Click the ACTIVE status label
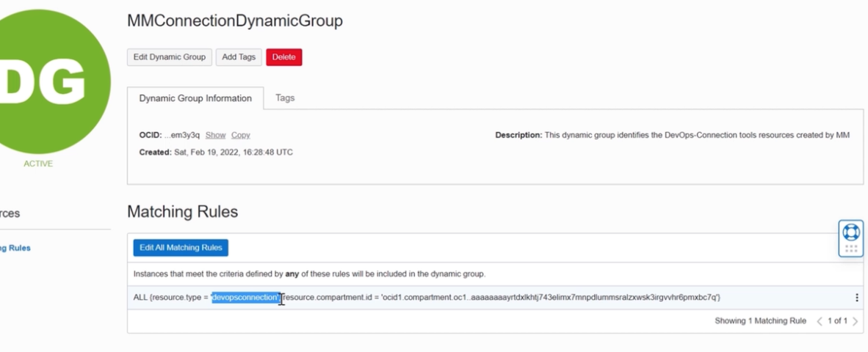Screen dimensions: 868x352 click(38, 164)
